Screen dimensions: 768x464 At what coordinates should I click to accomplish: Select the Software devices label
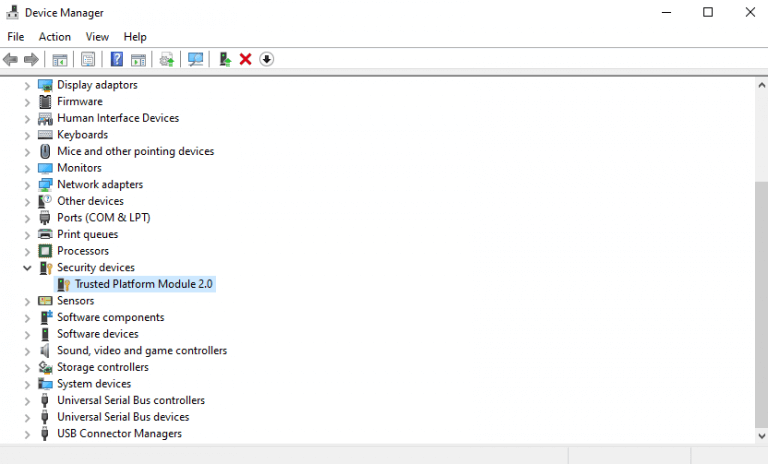98,334
